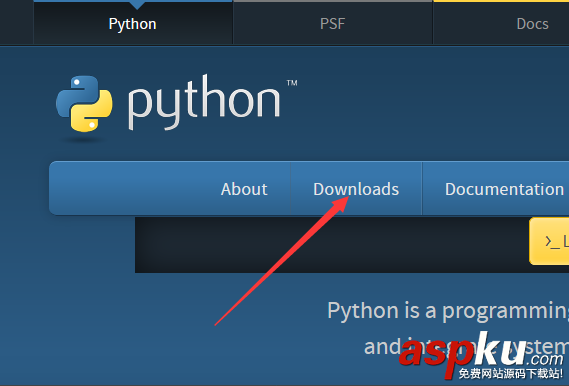Viewport: 569px width, 386px height.
Task: Switch to the PSF tab
Action: (332, 23)
